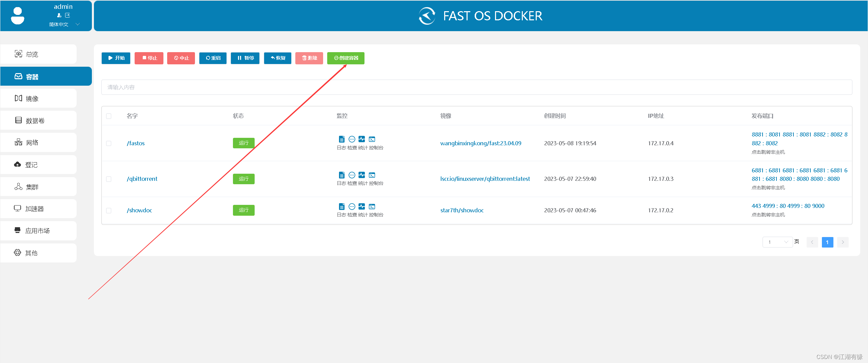Open console icon for /fastos container

click(372, 139)
